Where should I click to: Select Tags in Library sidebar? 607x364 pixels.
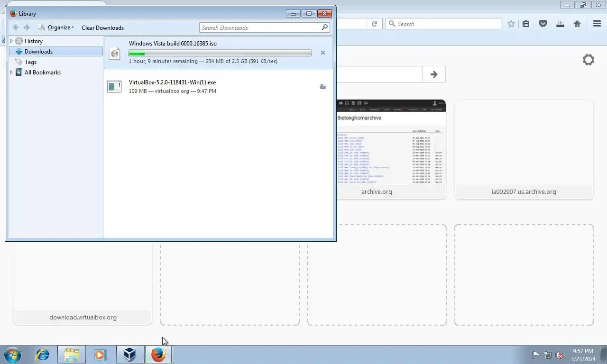point(30,62)
